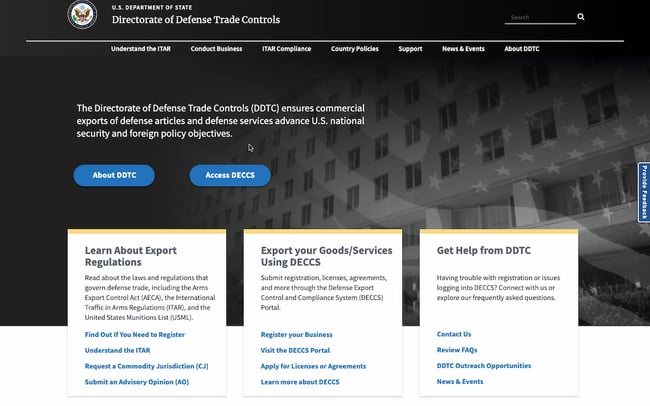This screenshot has width=650, height=406.
Task: Open the Country Policies menu
Action: pos(354,49)
